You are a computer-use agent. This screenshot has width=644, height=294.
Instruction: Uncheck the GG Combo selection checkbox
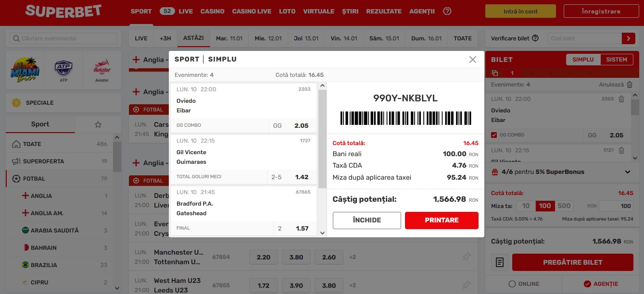click(x=494, y=135)
